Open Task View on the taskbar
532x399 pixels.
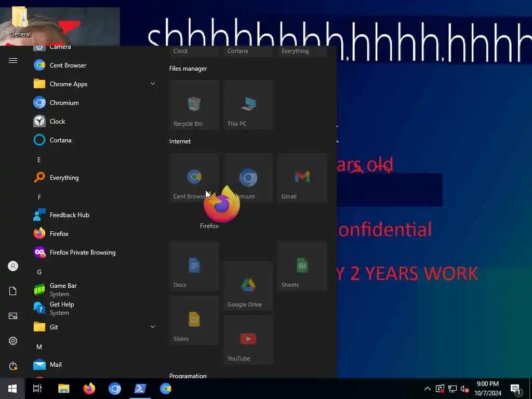37,389
